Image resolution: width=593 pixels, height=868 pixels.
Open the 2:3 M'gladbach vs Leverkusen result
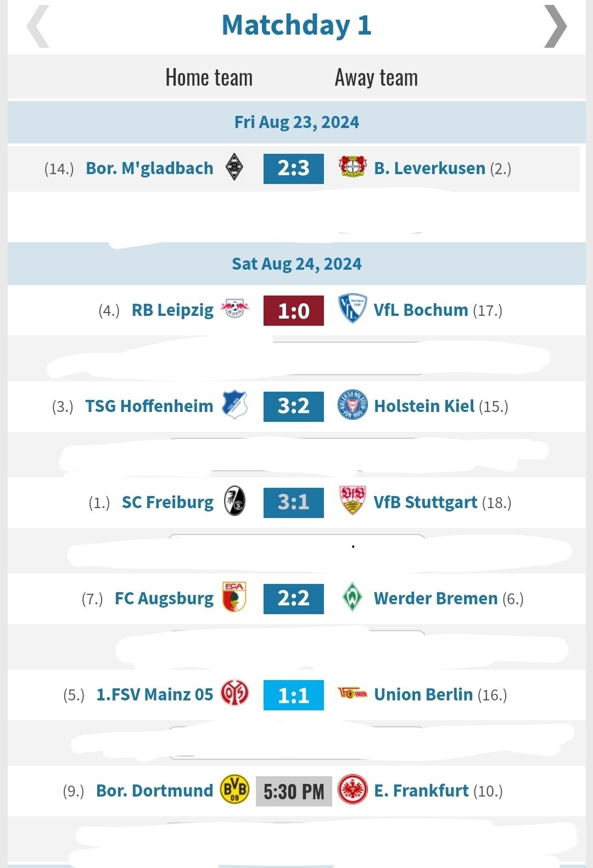tap(293, 168)
